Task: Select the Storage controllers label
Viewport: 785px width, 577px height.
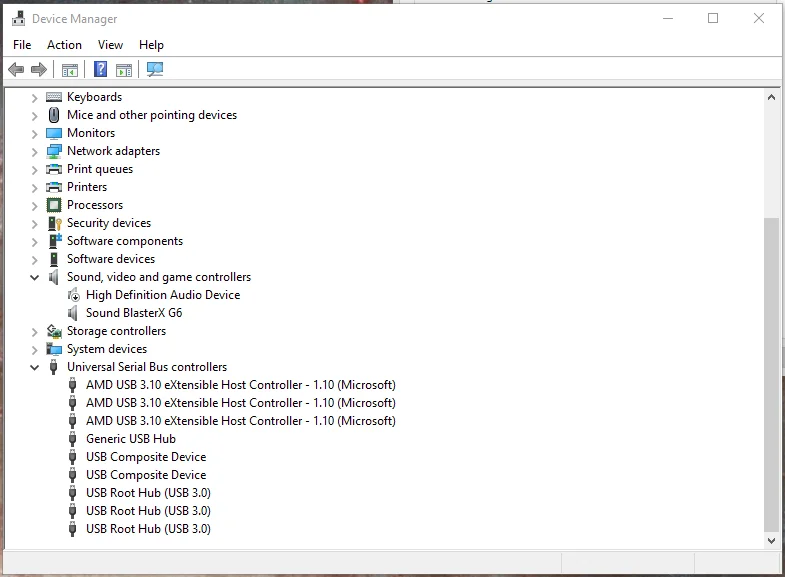Action: [x=116, y=331]
